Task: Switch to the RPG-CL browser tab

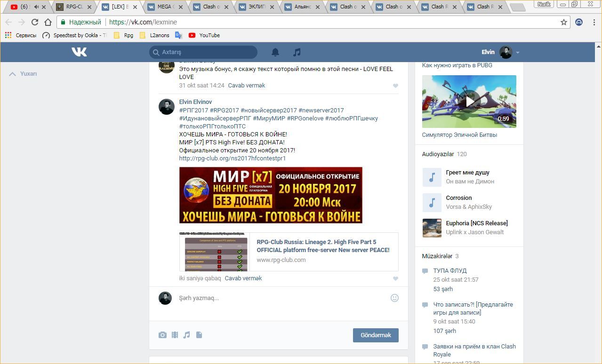Action: pyautogui.click(x=74, y=7)
